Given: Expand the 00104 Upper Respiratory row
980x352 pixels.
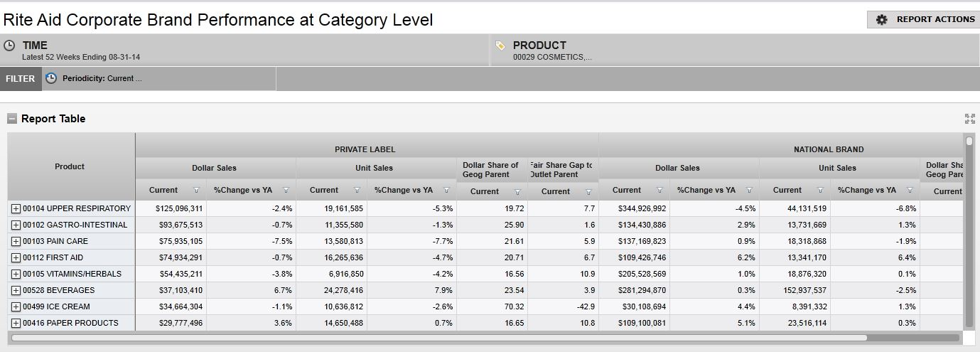Looking at the screenshot, I should tap(16, 208).
